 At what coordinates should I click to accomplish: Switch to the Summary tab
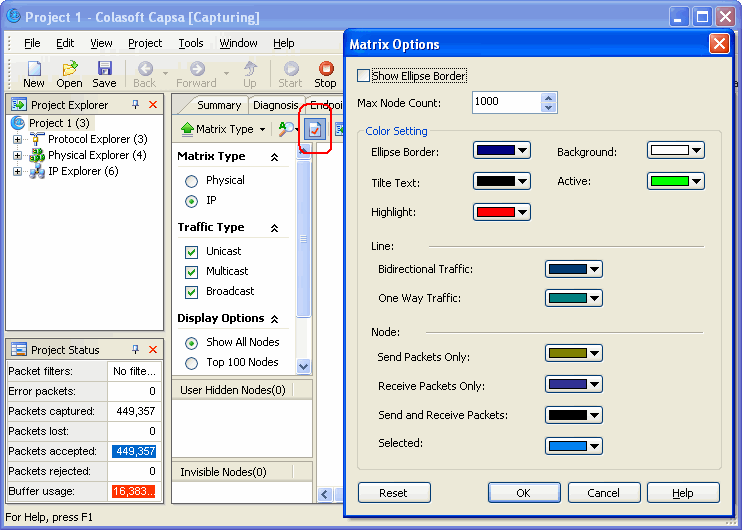(x=218, y=105)
